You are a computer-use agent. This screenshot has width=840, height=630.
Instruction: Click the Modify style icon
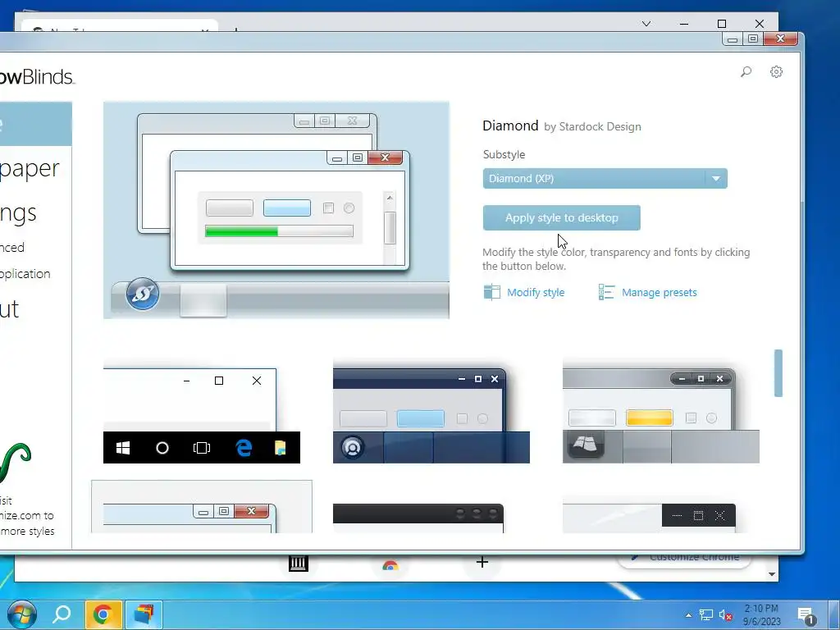click(x=491, y=292)
